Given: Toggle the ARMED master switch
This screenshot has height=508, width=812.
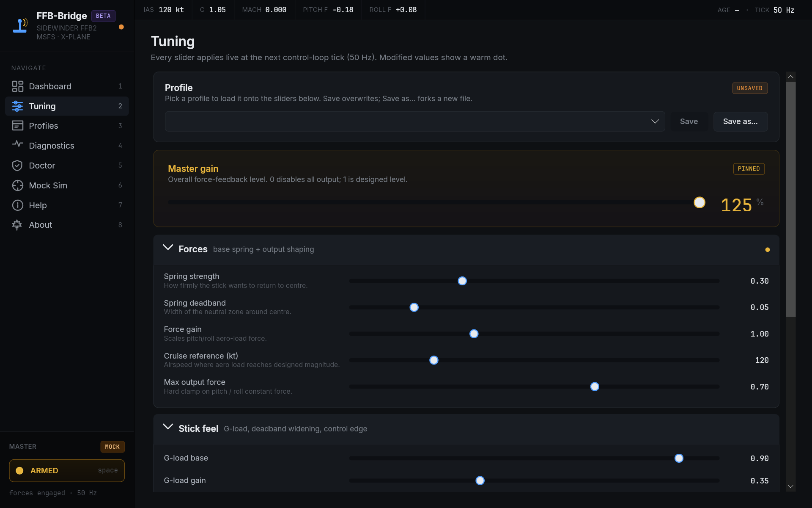Looking at the screenshot, I should click(67, 470).
